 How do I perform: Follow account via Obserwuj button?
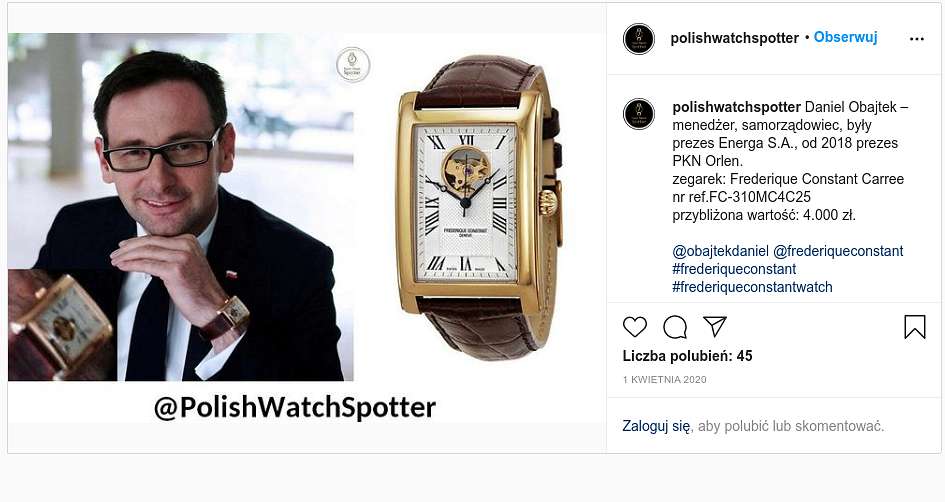(x=845, y=37)
